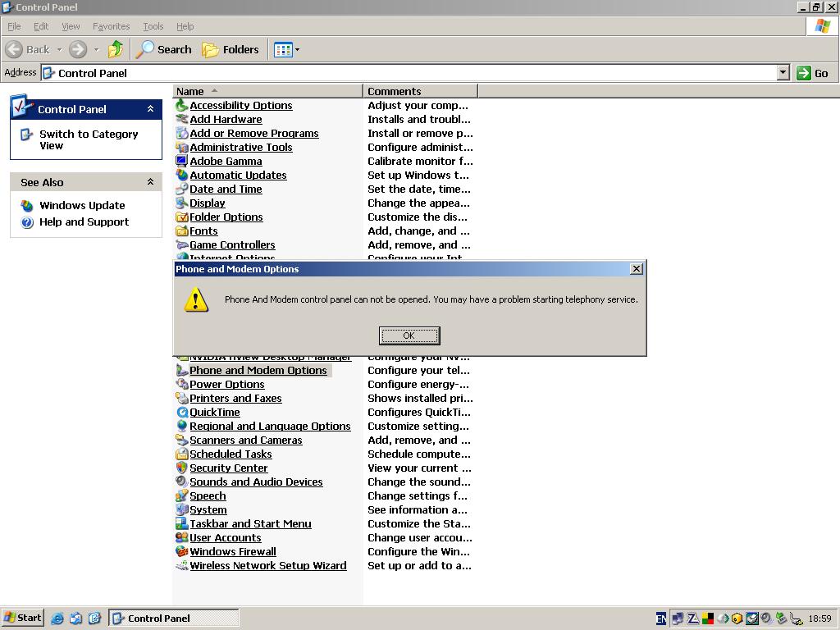Open the File menu

click(15, 26)
